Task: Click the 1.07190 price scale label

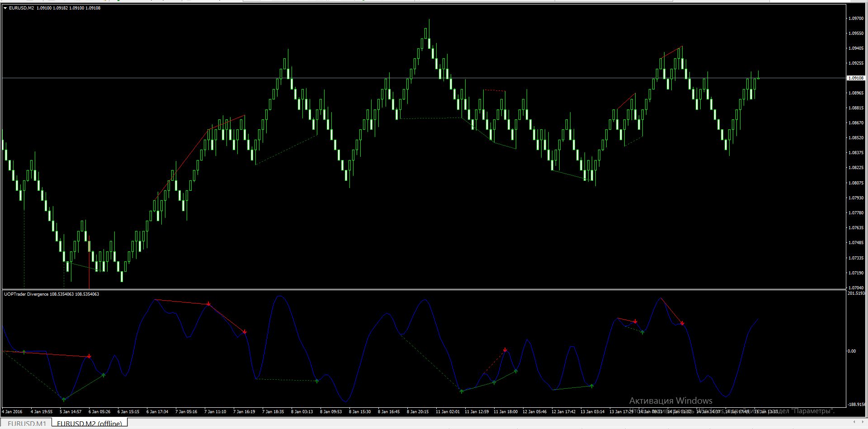Action: [x=856, y=273]
